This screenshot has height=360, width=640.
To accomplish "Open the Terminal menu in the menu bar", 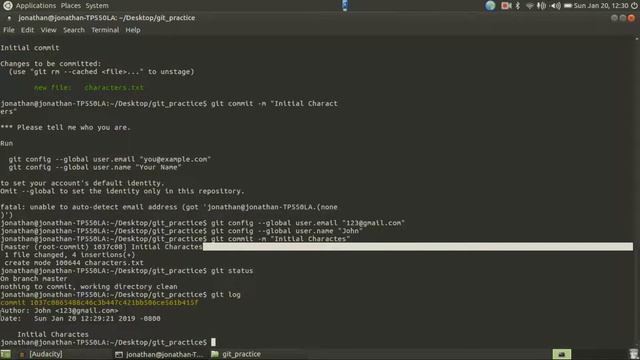I will (105, 30).
